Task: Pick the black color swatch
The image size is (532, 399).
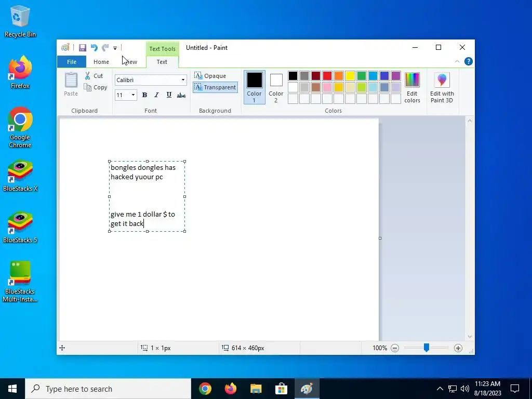Action: [293, 76]
